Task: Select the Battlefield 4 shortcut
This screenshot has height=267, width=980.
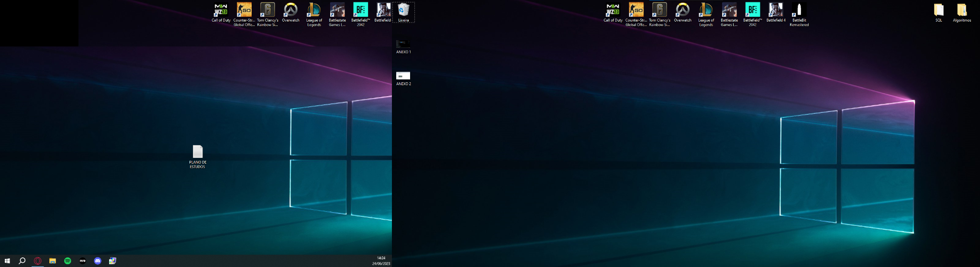Action: 776,12
